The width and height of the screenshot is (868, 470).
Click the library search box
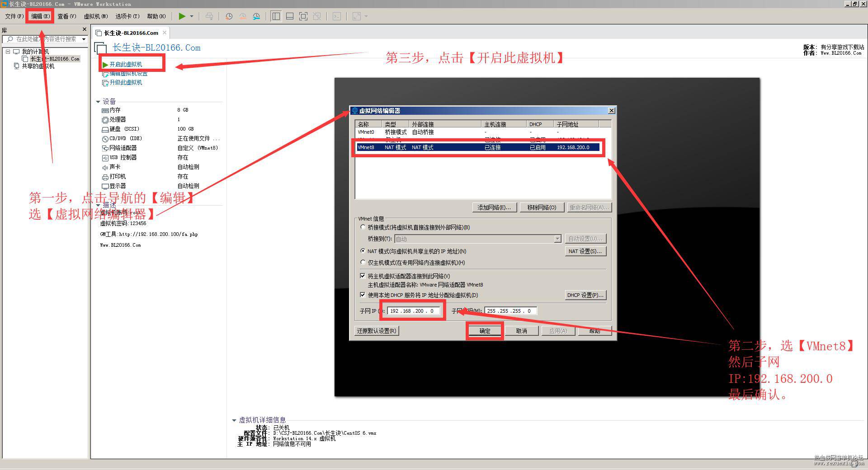[44, 39]
